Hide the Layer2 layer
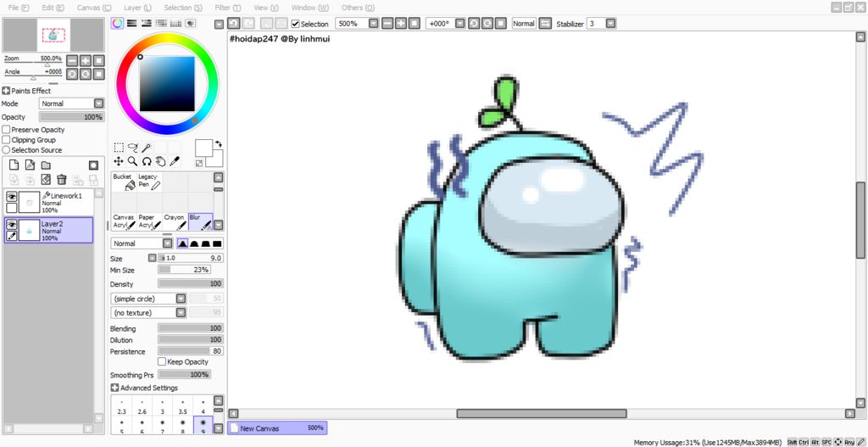This screenshot has width=868, height=447. pyautogui.click(x=11, y=224)
